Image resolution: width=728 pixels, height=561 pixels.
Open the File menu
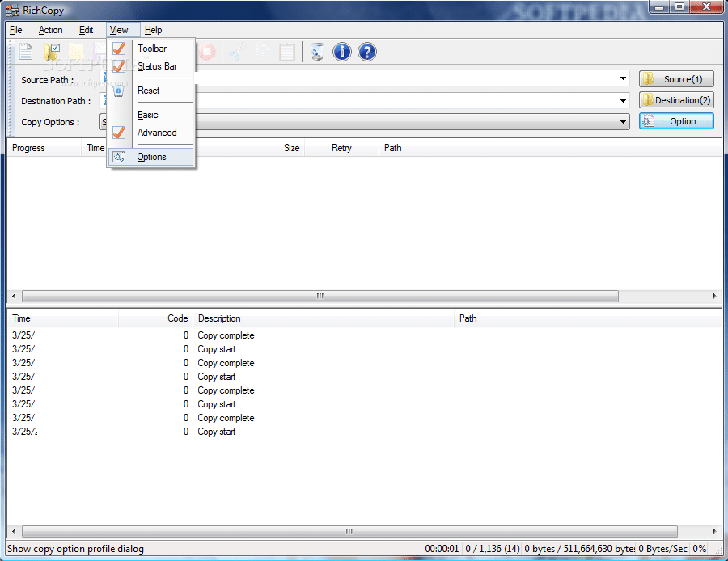tap(16, 30)
